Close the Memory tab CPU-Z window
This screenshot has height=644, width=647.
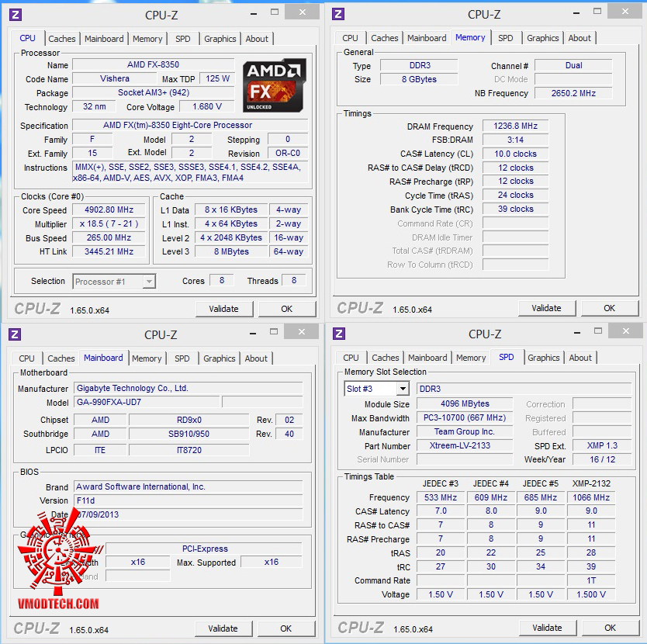click(x=625, y=12)
